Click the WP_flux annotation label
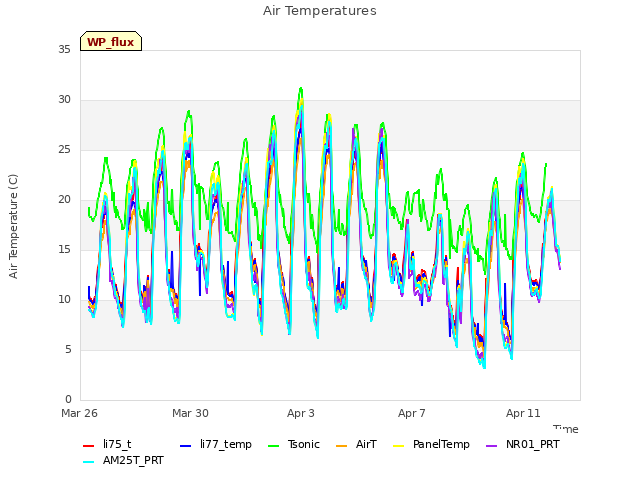Image resolution: width=640 pixels, height=480 pixels. 111,41
